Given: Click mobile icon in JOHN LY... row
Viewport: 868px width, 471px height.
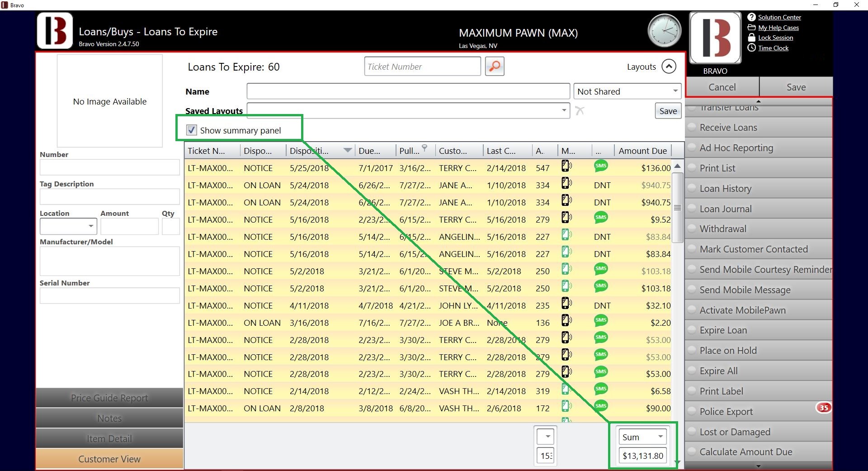Looking at the screenshot, I should pyautogui.click(x=566, y=304).
